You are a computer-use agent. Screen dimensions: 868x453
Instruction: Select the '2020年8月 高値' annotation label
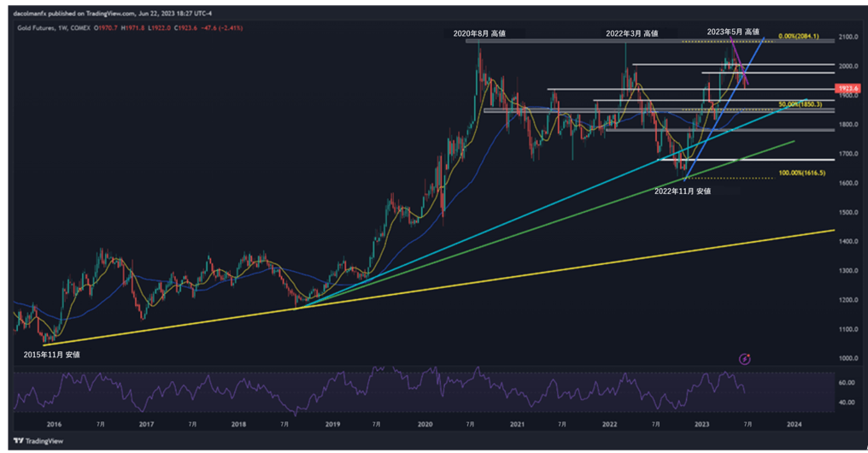point(479,33)
